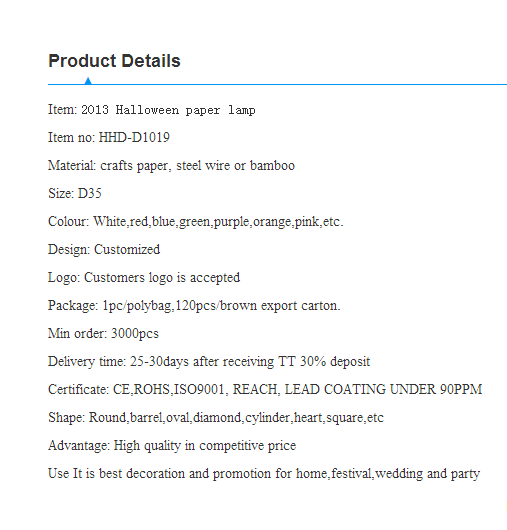
Task: Click the Min order: 3000pcs text
Action: (x=103, y=334)
